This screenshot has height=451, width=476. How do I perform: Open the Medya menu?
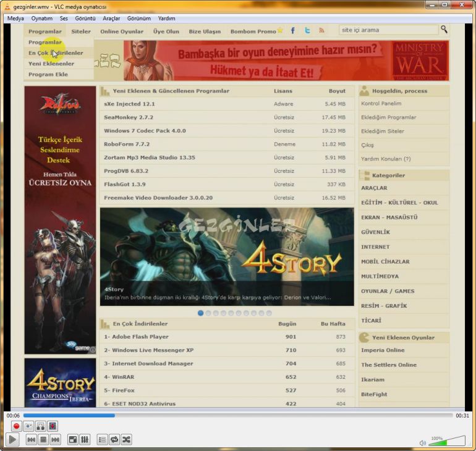point(15,18)
